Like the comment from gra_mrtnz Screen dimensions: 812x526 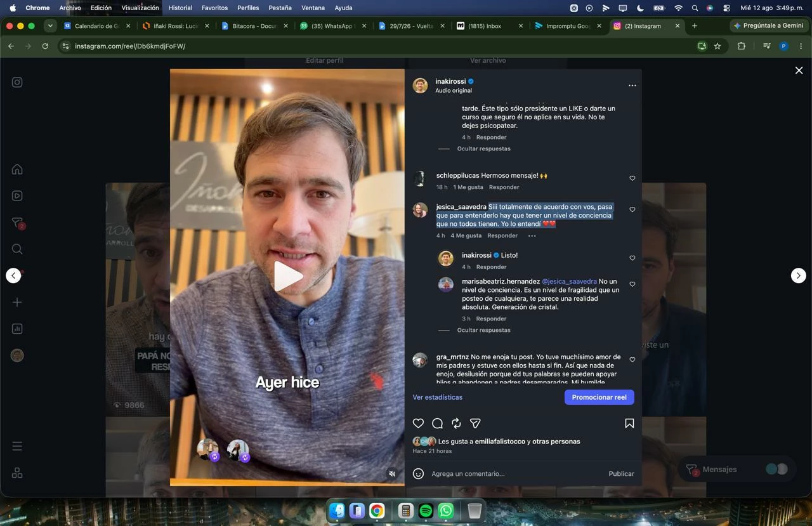(632, 360)
